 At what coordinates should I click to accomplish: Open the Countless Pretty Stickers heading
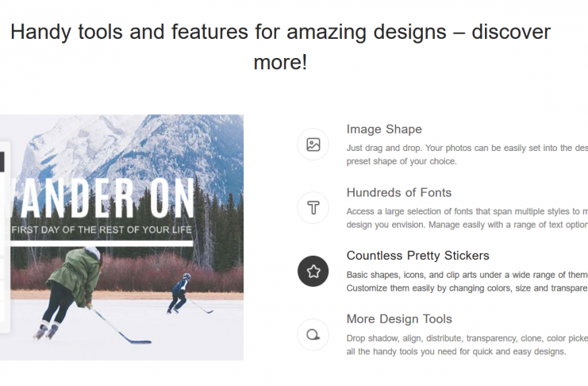click(x=417, y=256)
